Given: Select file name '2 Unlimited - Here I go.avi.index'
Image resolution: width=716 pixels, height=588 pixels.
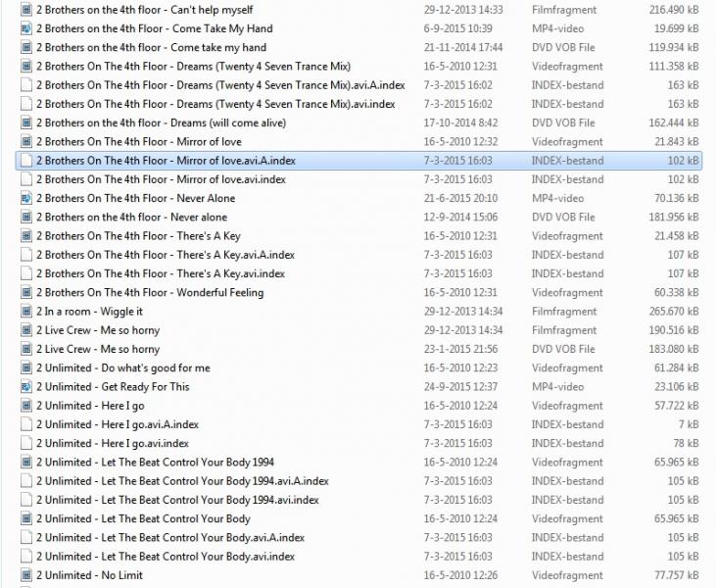Looking at the screenshot, I should [113, 443].
